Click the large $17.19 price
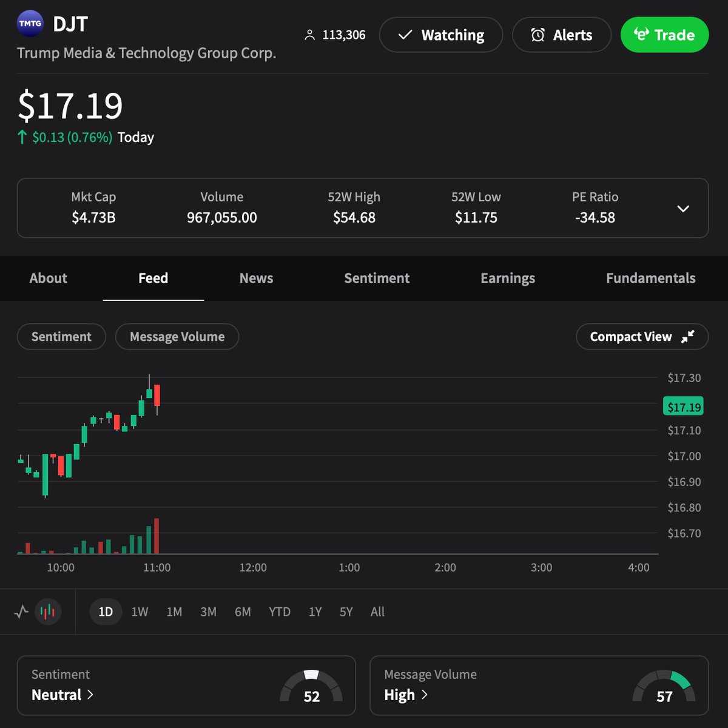This screenshot has width=728, height=728. pyautogui.click(x=70, y=106)
